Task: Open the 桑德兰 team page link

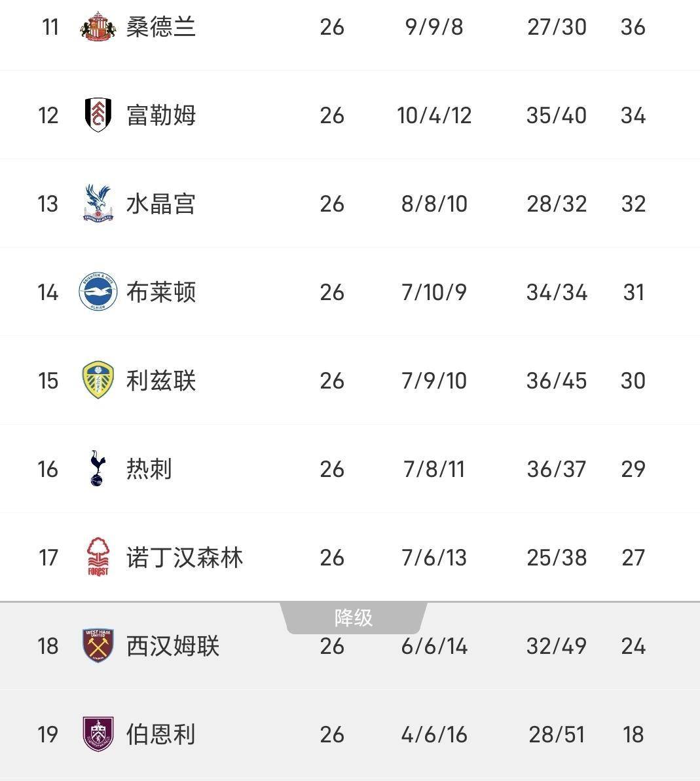Action: coord(160,27)
